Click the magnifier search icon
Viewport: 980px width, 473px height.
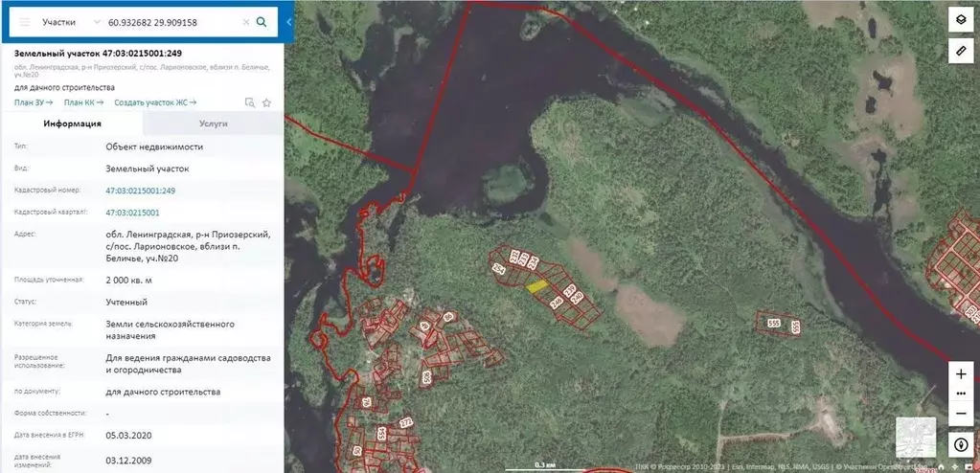(262, 21)
